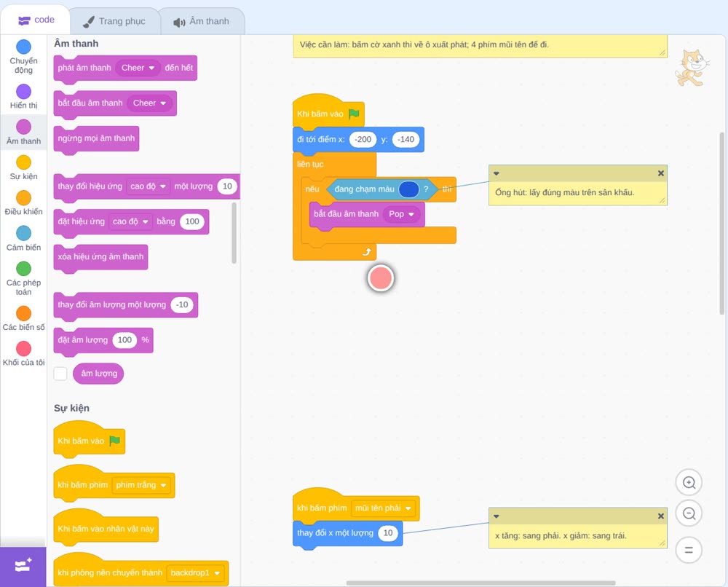Click the 100 value in đặt âm lượng block
This screenshot has height=587, width=728.
coord(124,340)
